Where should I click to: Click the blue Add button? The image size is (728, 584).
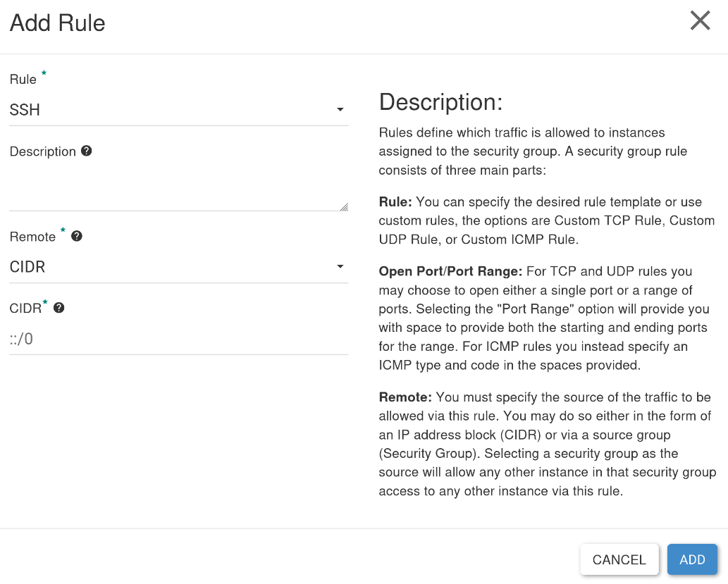point(692,559)
